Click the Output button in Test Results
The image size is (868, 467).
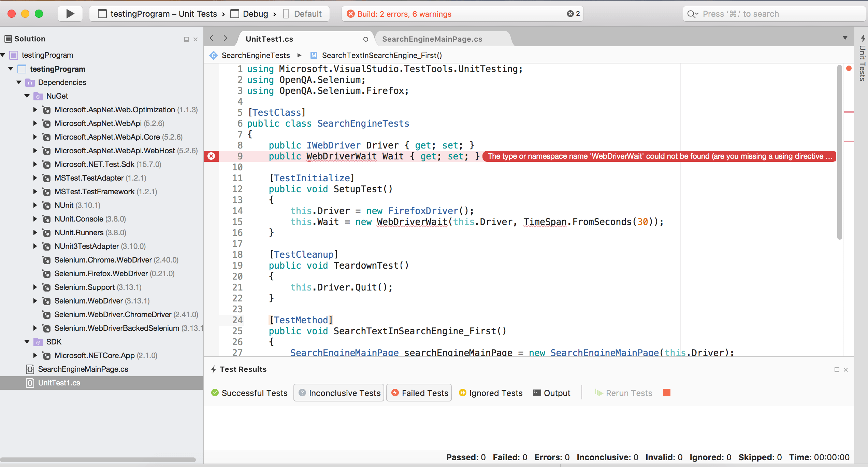coord(552,393)
